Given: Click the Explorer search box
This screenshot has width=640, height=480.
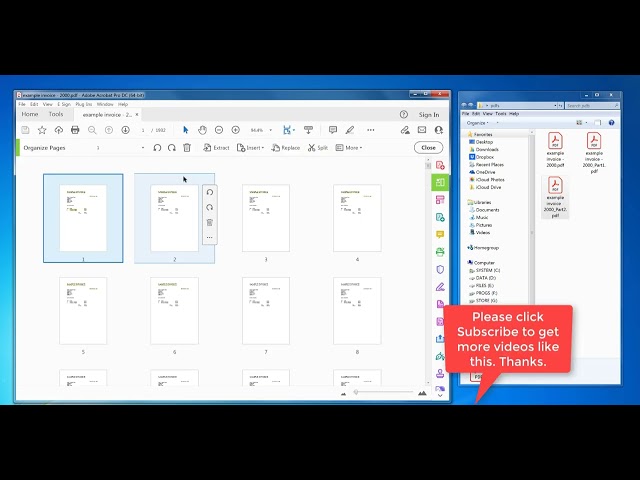Looking at the screenshot, I should point(593,105).
